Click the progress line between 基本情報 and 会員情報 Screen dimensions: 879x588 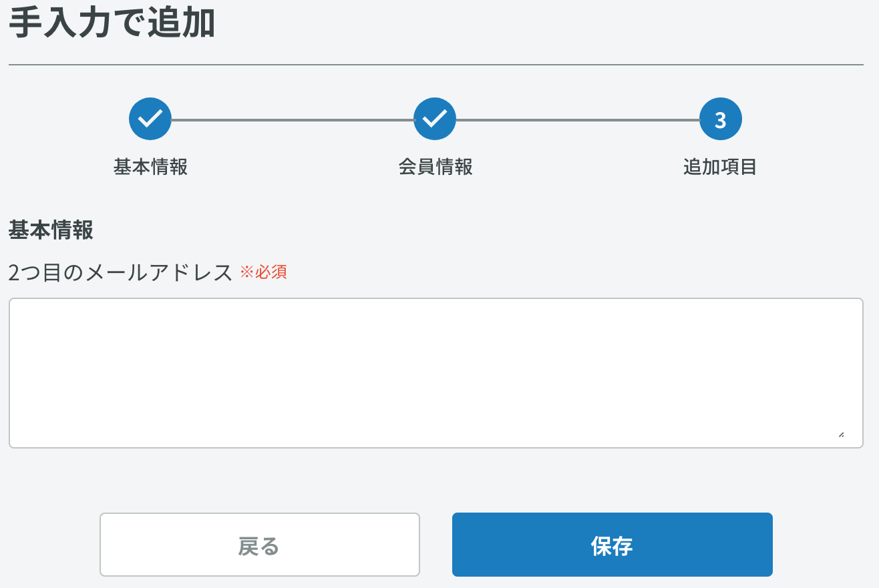(293, 119)
